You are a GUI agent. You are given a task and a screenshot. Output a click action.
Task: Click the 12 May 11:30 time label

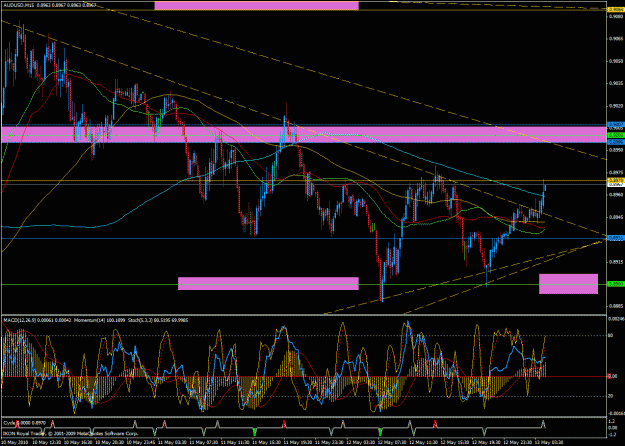point(424,442)
